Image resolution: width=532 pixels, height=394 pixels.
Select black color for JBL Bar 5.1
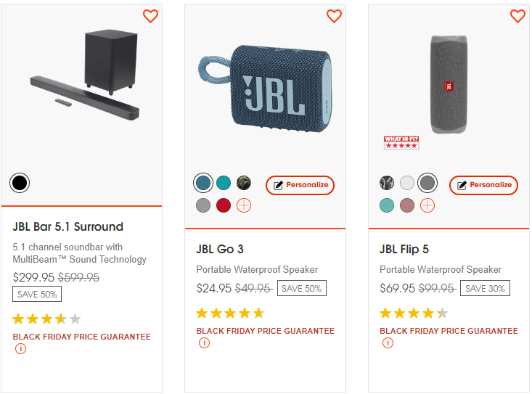[20, 183]
